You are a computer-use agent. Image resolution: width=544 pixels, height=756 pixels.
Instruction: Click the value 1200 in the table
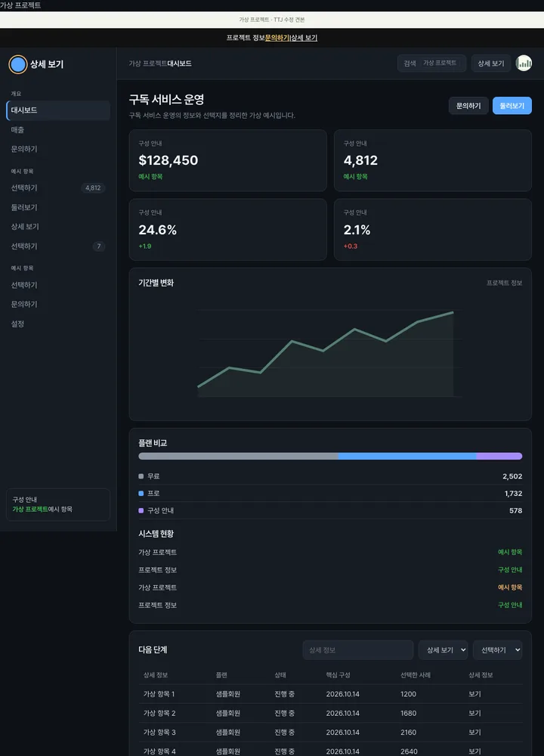click(408, 694)
